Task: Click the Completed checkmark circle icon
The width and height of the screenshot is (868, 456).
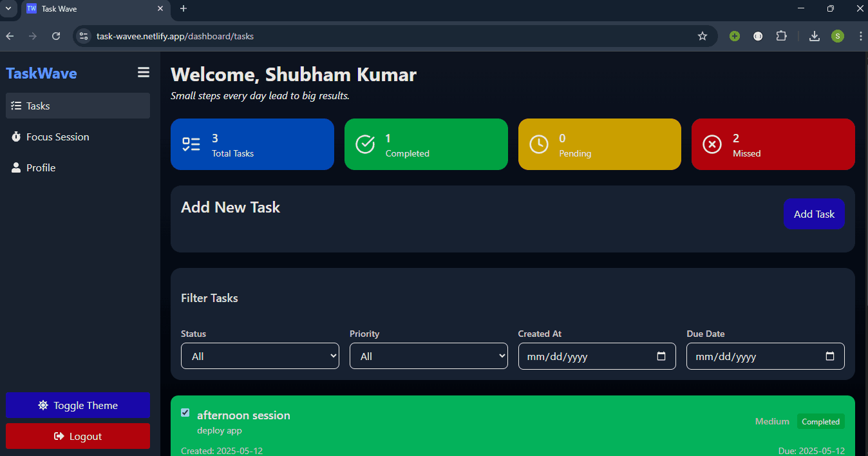Action: (x=365, y=144)
